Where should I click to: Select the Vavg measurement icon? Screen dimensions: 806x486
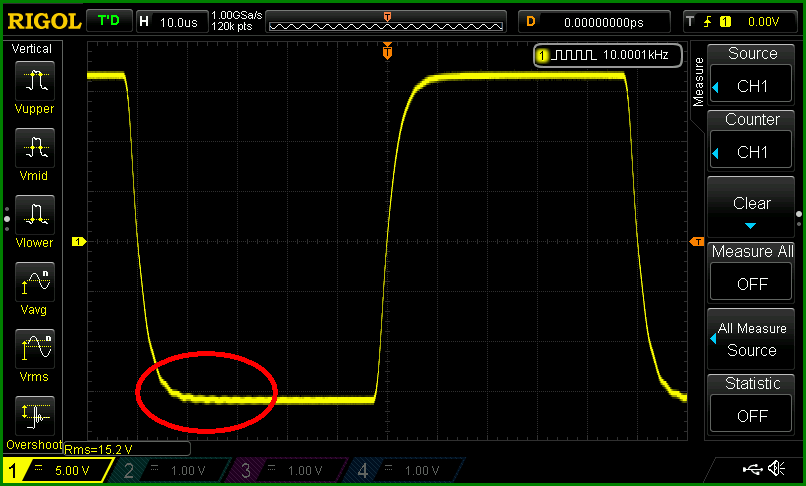click(x=35, y=282)
